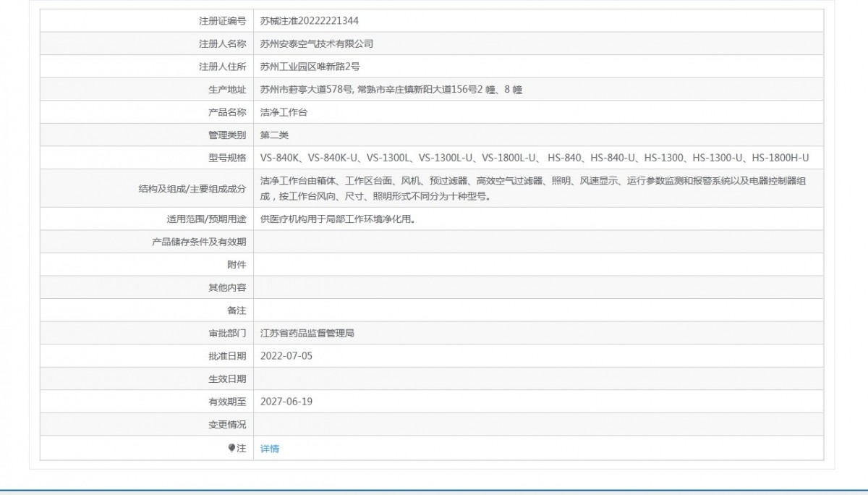Click the registrant name 苏州安泰空气技术有限公司

pos(317,44)
